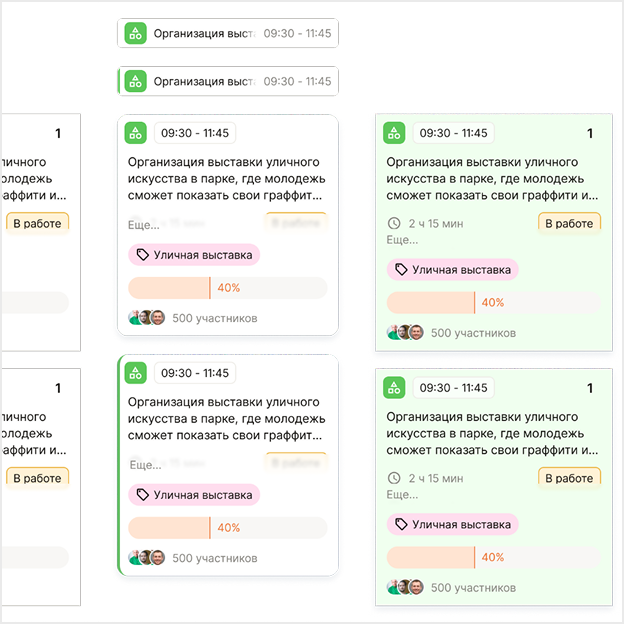Click the 09:30 - 11:45 time badge in the lower white card
624x624 pixels.
pos(195,373)
